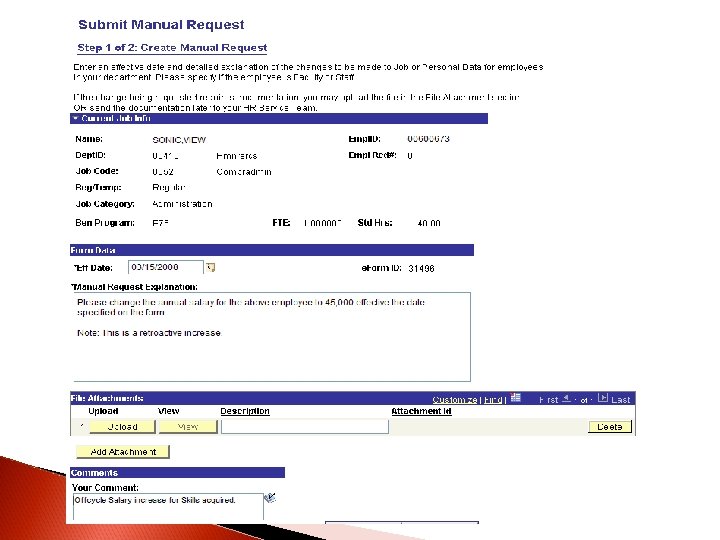This screenshot has width=720, height=540.
Task: Go to next row arrow in File Attachments
Action: [603, 398]
